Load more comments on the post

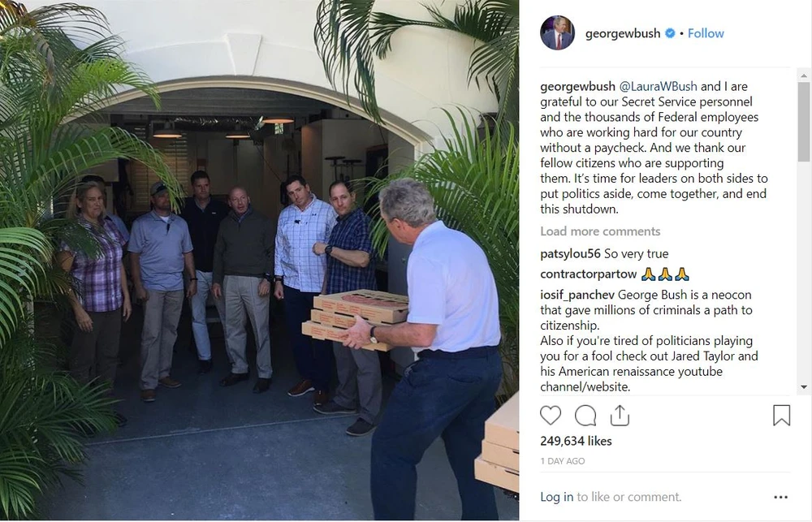pyautogui.click(x=600, y=231)
